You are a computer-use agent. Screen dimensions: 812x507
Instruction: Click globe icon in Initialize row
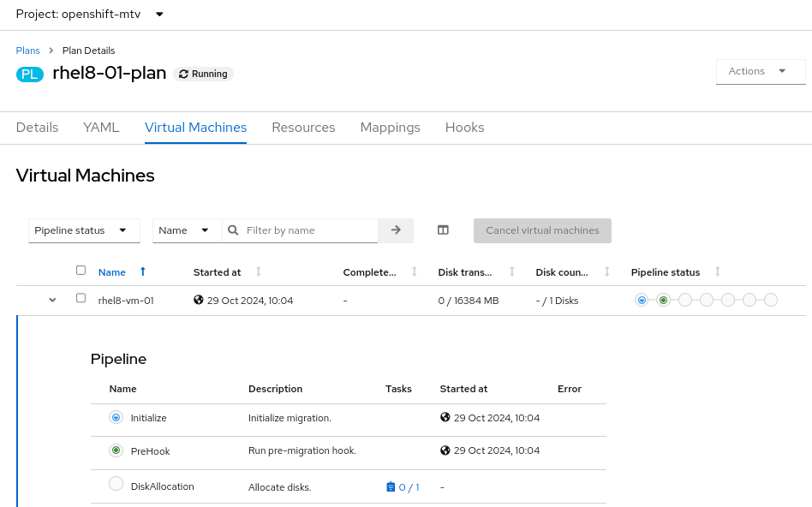(445, 417)
